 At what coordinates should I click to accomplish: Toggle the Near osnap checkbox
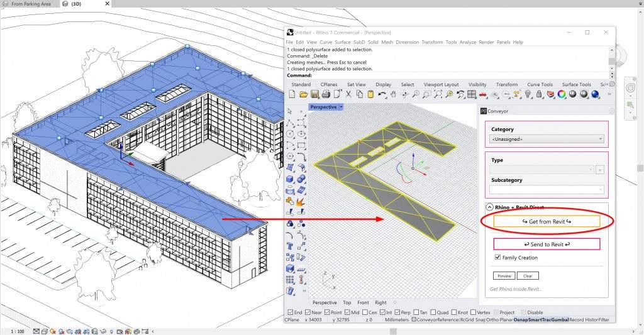tap(308, 312)
